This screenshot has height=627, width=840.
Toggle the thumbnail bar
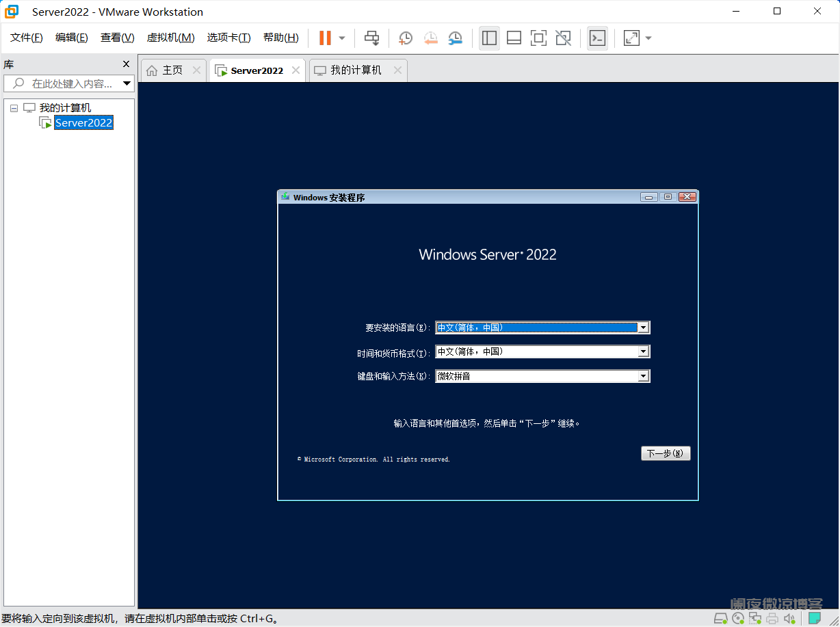pos(514,38)
